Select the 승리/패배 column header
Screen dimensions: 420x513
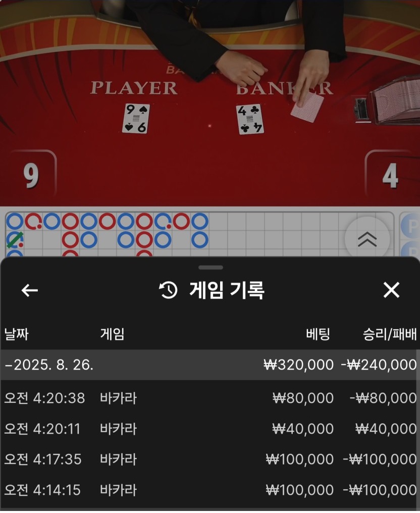(390, 334)
